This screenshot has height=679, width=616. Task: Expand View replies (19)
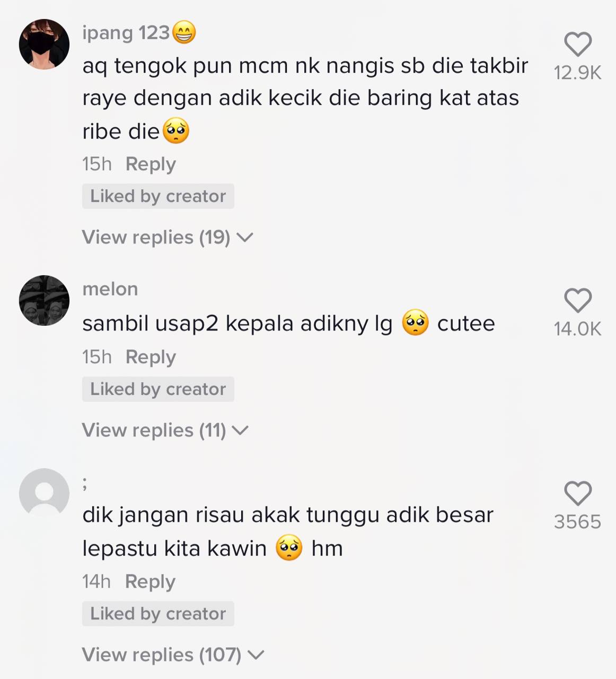pyautogui.click(x=168, y=237)
